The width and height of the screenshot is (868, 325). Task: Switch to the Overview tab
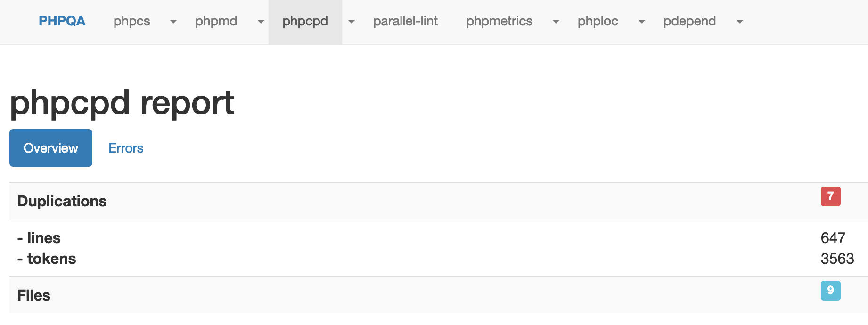point(51,148)
